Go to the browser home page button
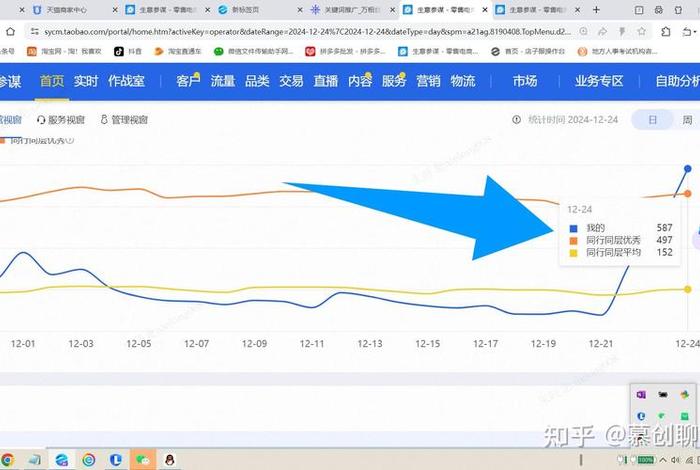This screenshot has height=470, width=700. (10, 31)
